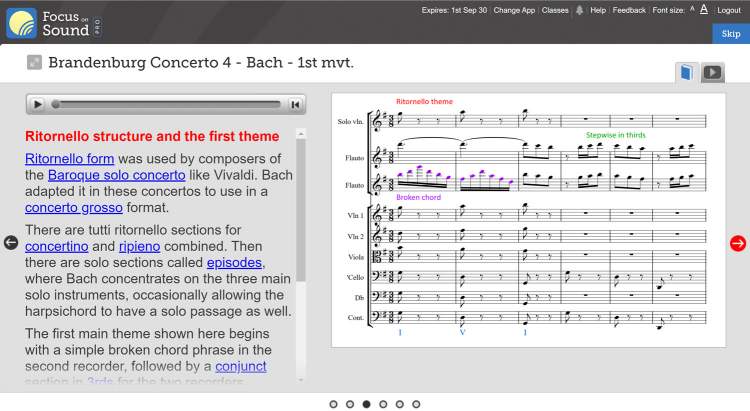This screenshot has height=411, width=750.
Task: Switch to video view tab
Action: [712, 73]
